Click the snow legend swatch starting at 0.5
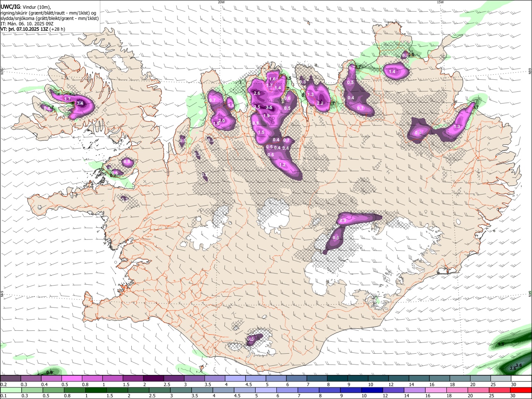This screenshot has width=532, height=399. 72,379
